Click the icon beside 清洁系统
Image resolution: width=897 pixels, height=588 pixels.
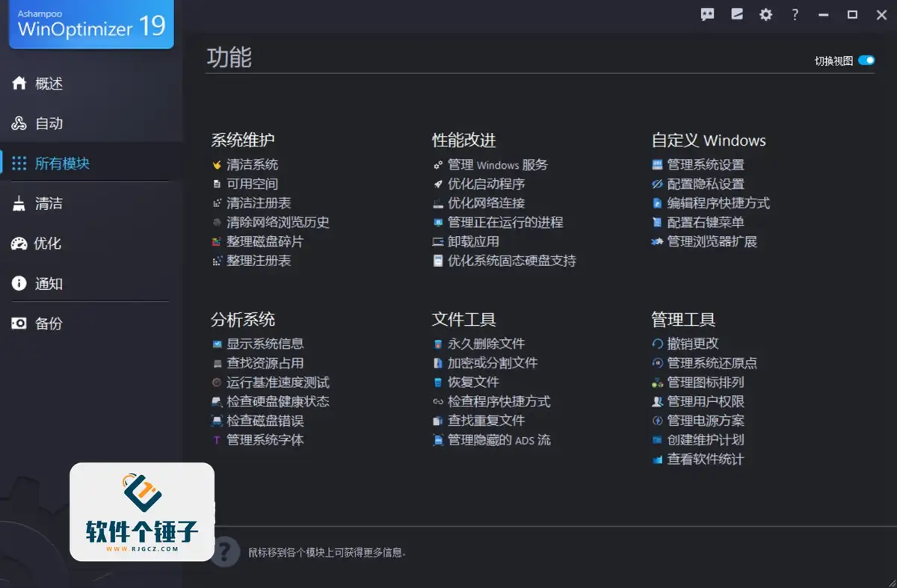tap(217, 164)
